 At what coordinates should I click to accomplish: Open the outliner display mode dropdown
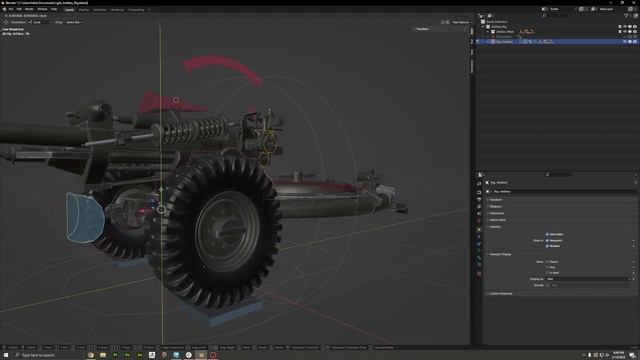[491, 16]
